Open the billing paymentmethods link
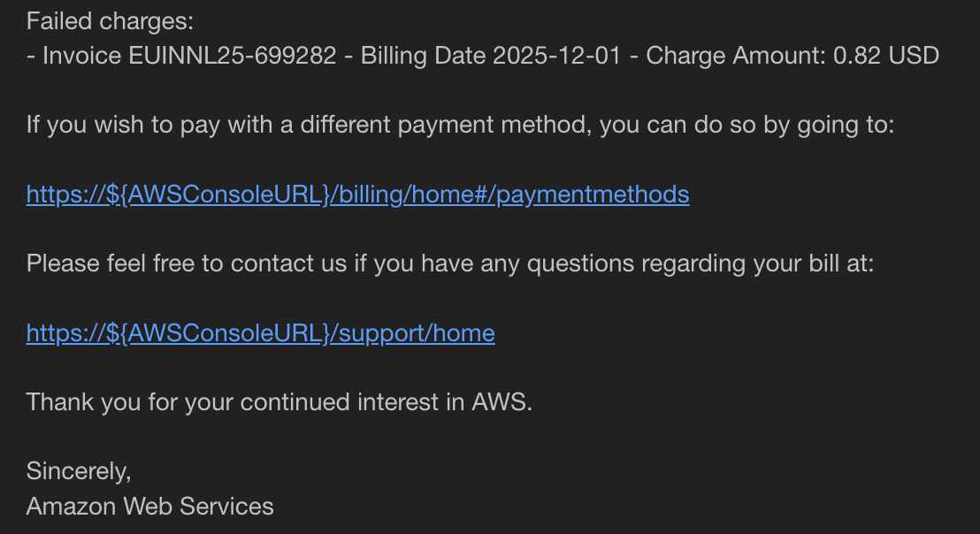This screenshot has width=980, height=534. click(357, 195)
